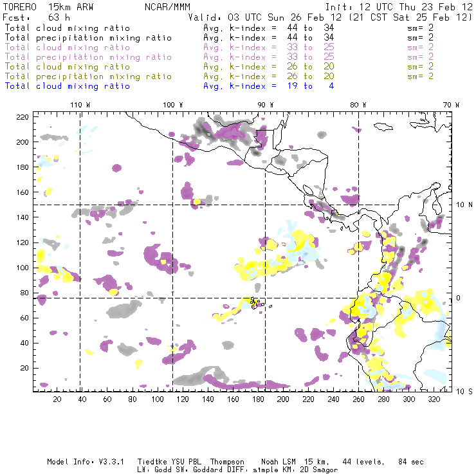Click the black "Total precipitation mixing ratio" legend label
476x476 pixels.
88,38
